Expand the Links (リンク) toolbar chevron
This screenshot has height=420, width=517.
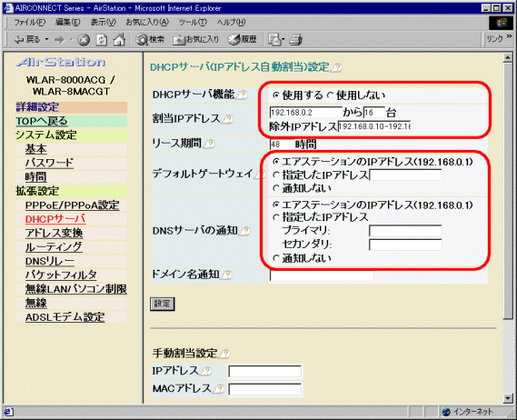click(510, 35)
